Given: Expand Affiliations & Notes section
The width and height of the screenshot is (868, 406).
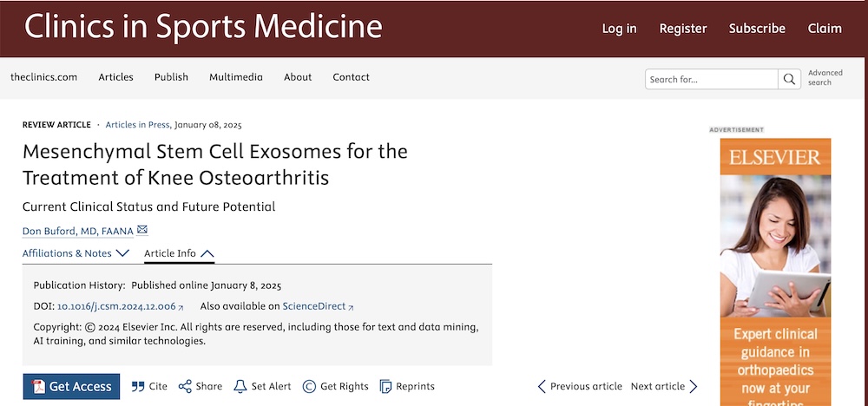Looking at the screenshot, I should pos(76,253).
